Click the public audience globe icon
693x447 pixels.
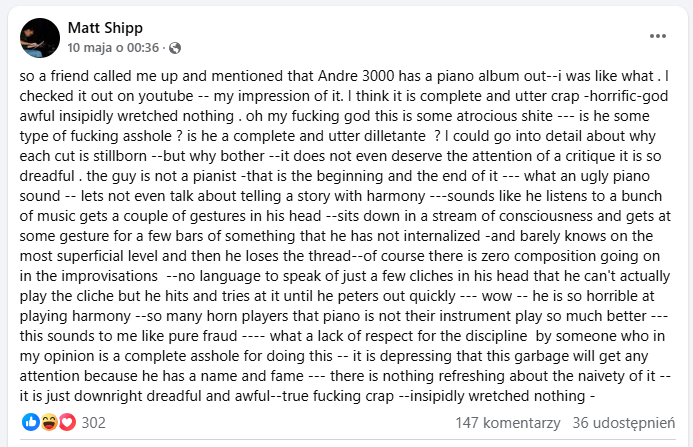click(x=175, y=47)
